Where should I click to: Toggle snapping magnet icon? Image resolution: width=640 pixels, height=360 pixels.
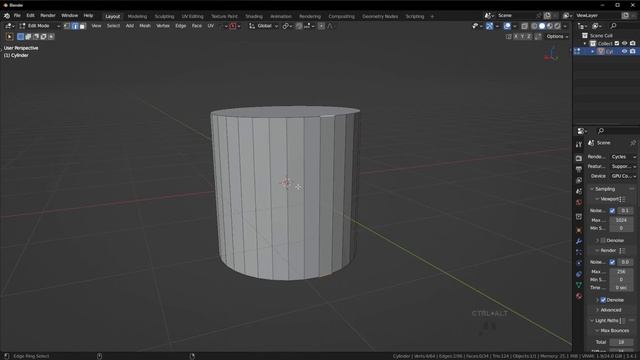coord(299,26)
